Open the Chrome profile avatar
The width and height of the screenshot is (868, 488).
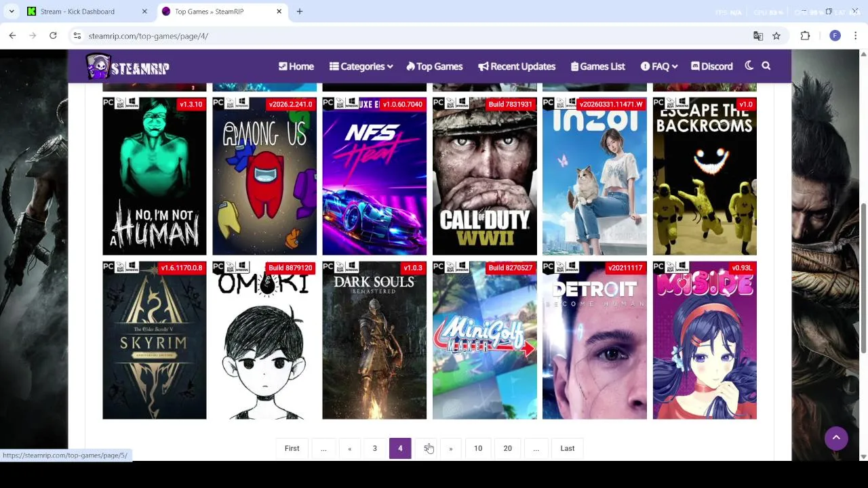tap(835, 36)
